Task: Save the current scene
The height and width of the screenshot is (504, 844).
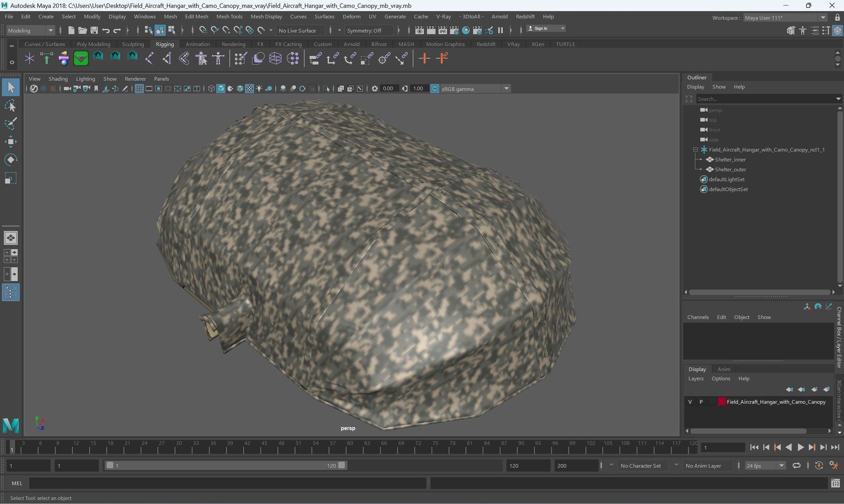Action: pyautogui.click(x=94, y=30)
